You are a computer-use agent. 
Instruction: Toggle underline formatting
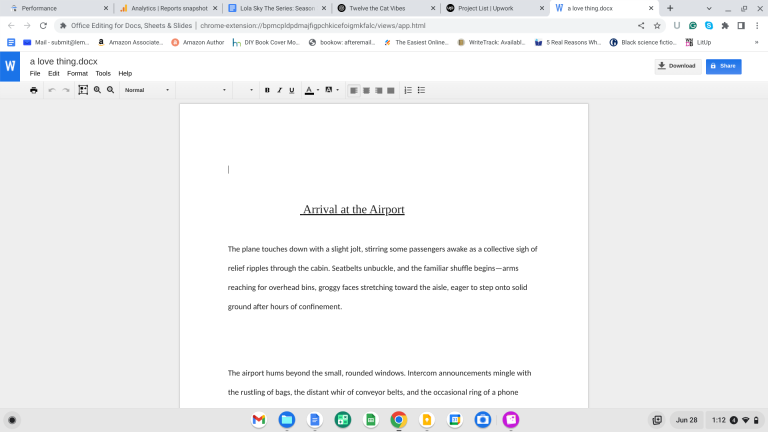292,90
